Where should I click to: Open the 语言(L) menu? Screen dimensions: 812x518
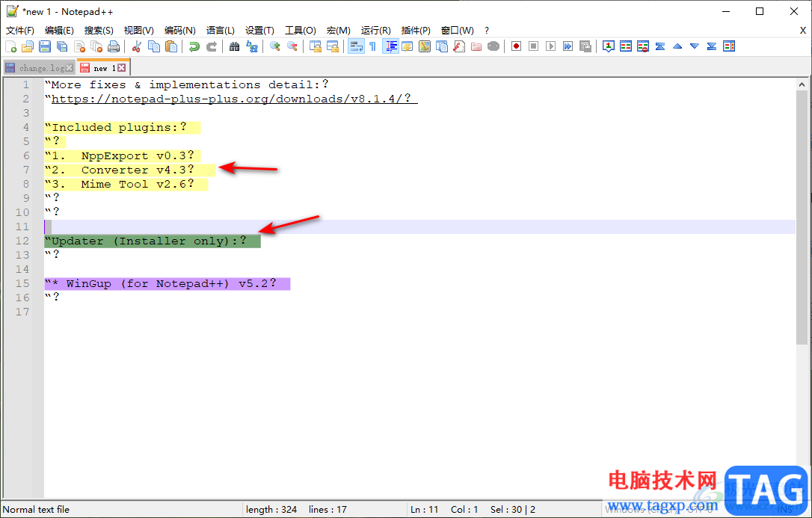(220, 31)
